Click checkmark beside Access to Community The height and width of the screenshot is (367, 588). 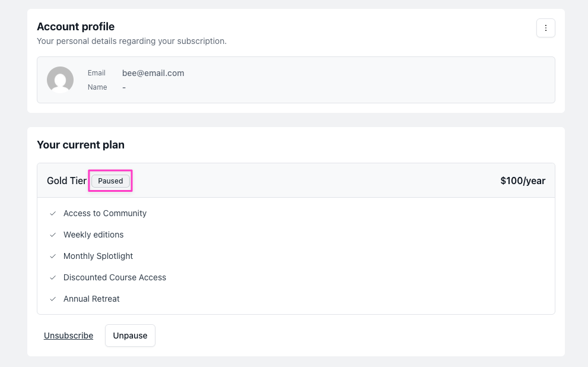(x=53, y=213)
